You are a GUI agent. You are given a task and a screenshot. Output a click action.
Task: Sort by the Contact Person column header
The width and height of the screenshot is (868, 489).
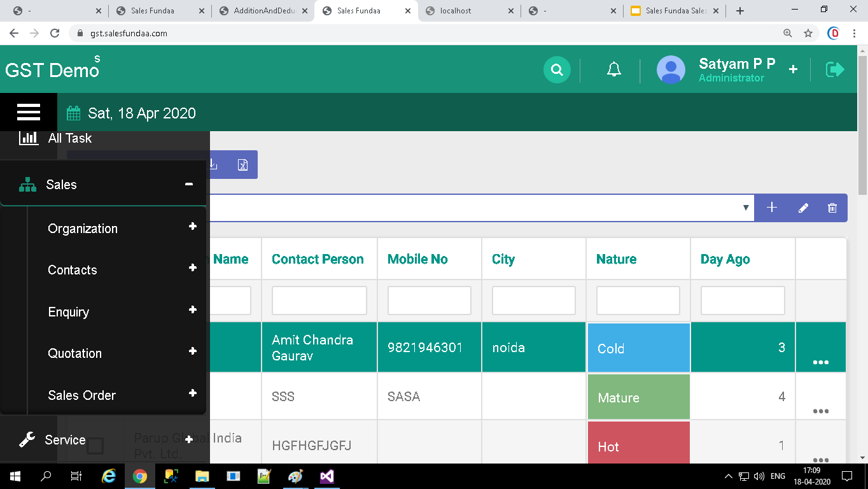(318, 259)
